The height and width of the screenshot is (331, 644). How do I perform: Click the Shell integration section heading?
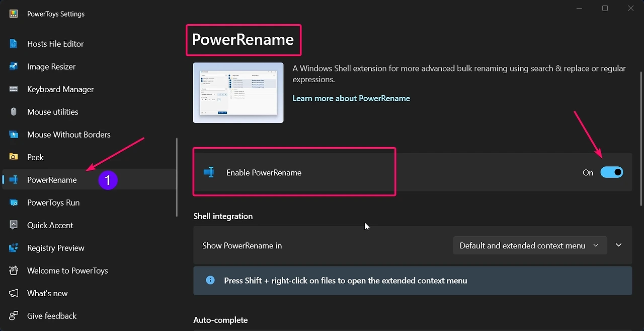click(223, 216)
